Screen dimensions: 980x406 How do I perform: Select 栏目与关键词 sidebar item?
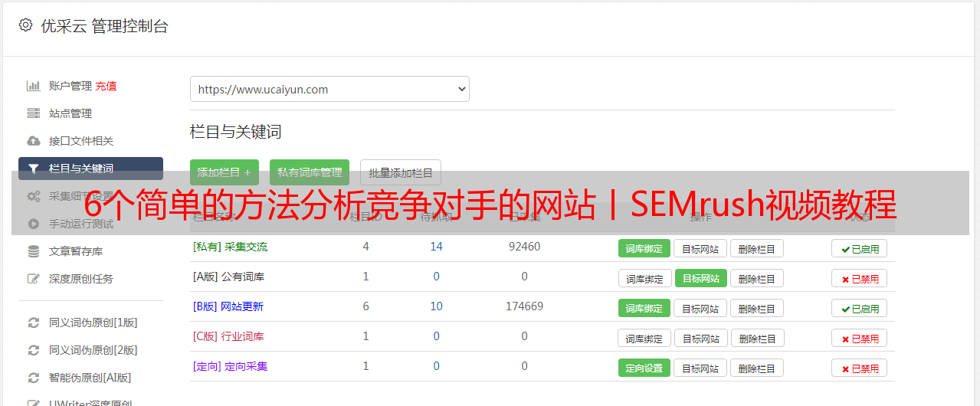90,169
